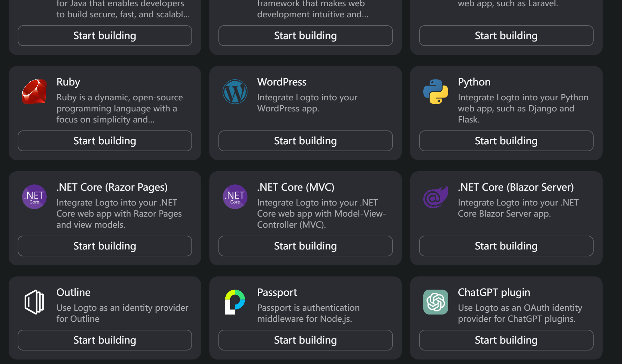This screenshot has width=622, height=364.
Task: Click the Outline app icon
Action: tap(34, 302)
